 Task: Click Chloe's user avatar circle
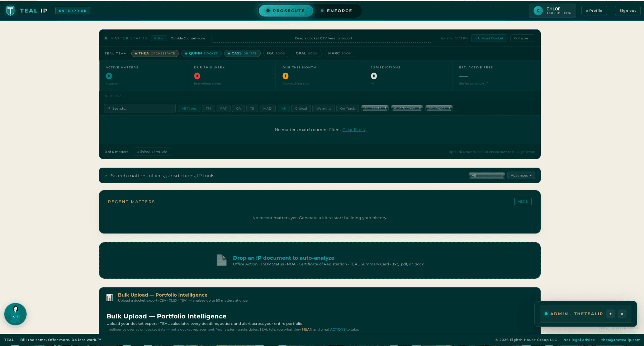pyautogui.click(x=538, y=11)
